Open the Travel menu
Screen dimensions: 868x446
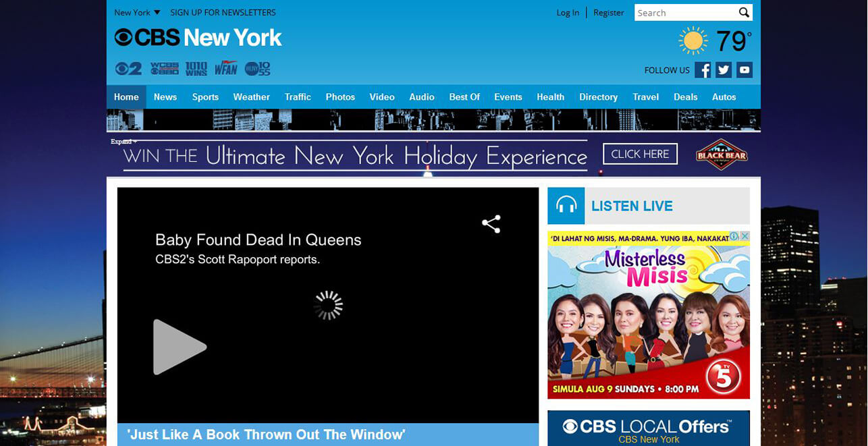point(646,97)
